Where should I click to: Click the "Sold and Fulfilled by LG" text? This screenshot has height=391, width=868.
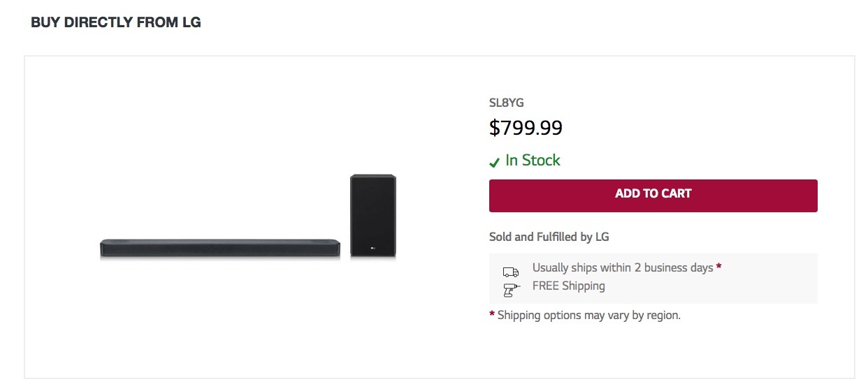pos(549,237)
